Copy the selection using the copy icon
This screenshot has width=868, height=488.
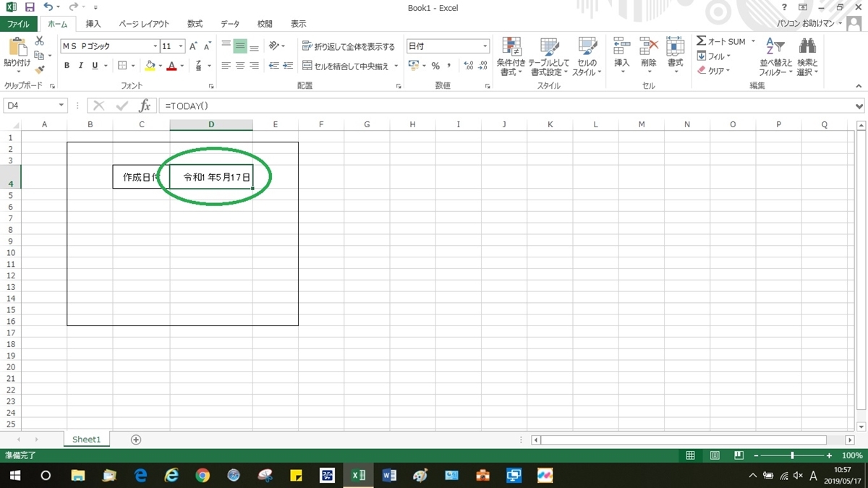(38, 55)
